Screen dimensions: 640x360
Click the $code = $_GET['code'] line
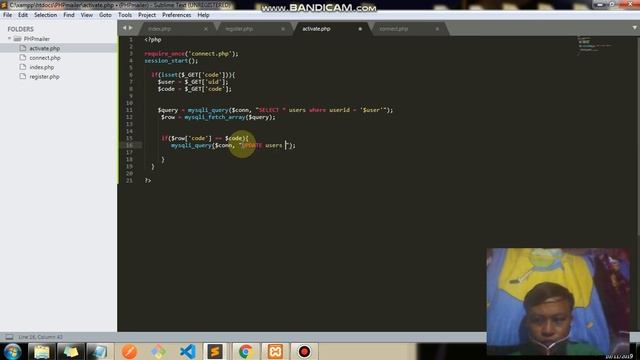click(x=195, y=89)
